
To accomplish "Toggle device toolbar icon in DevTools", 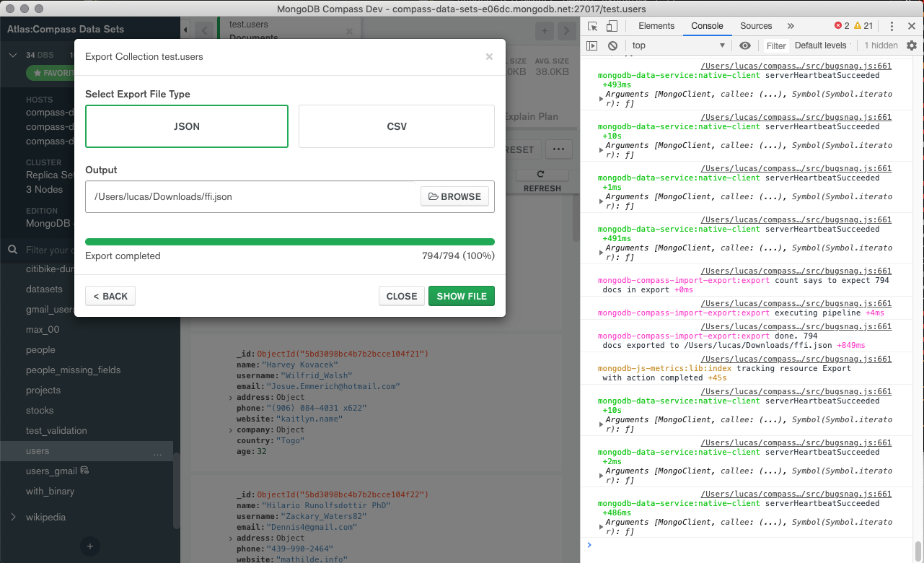I will [611, 26].
